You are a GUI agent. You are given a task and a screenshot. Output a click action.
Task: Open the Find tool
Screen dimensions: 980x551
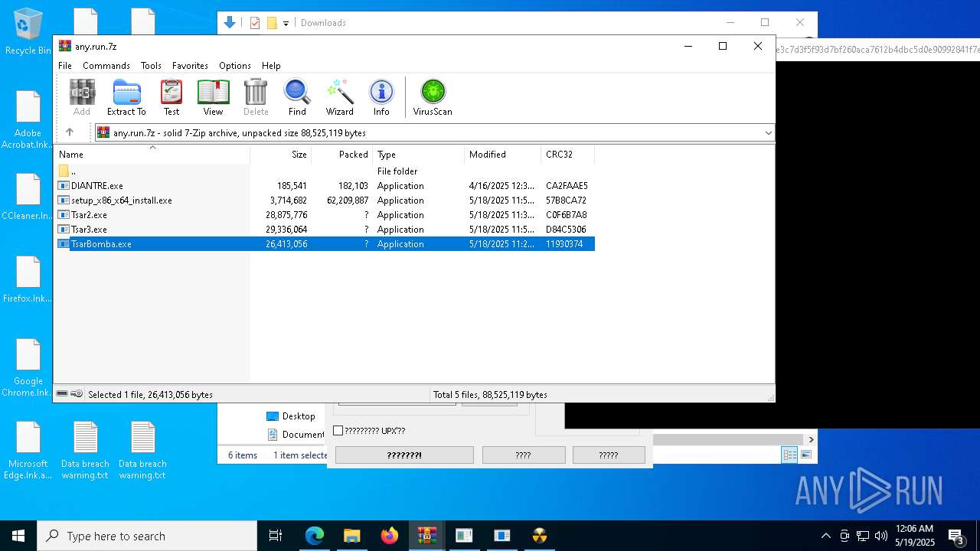[297, 97]
